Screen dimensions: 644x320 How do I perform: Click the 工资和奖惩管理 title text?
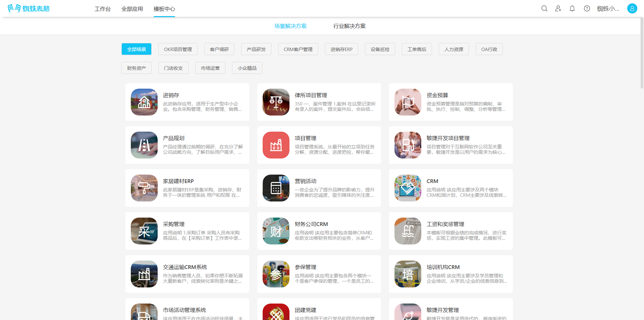(x=445, y=224)
